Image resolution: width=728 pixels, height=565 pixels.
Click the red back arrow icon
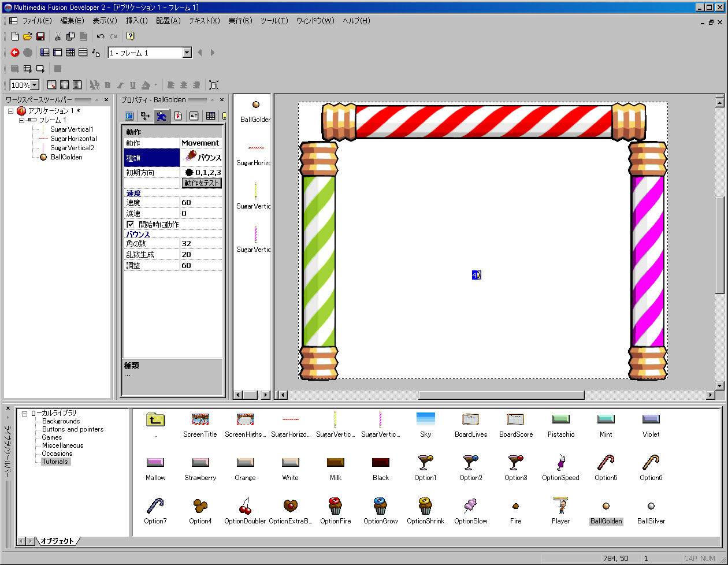coord(15,53)
